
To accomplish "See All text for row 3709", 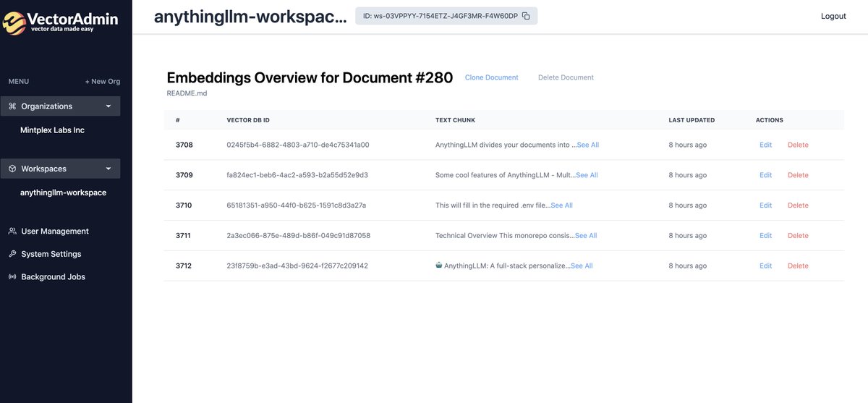I will (x=587, y=175).
